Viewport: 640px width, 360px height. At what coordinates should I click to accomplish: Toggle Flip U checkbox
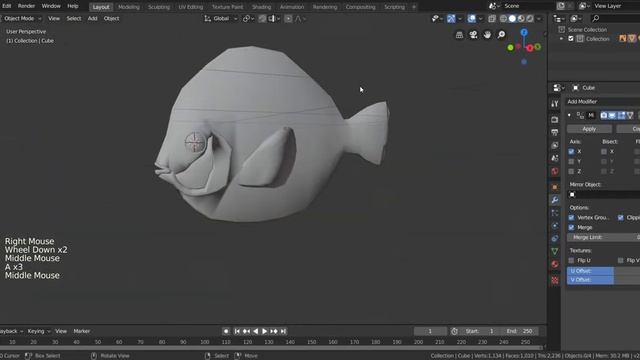pos(571,260)
